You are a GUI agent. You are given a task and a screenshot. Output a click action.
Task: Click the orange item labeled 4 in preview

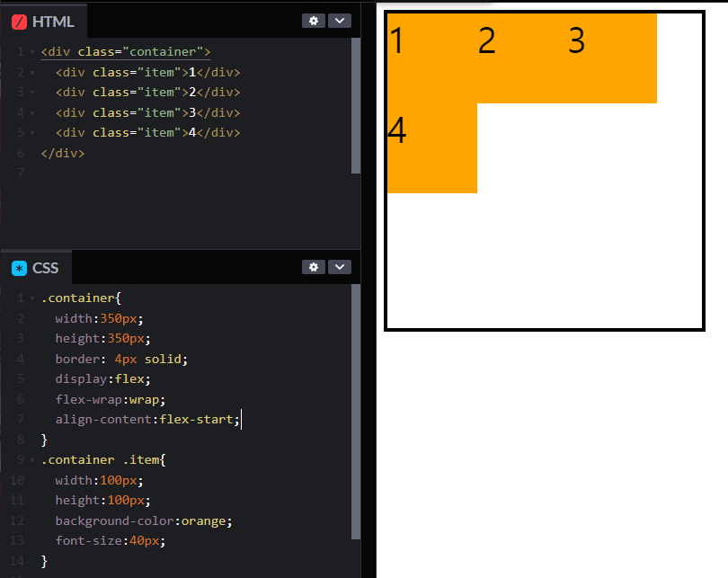click(432, 148)
